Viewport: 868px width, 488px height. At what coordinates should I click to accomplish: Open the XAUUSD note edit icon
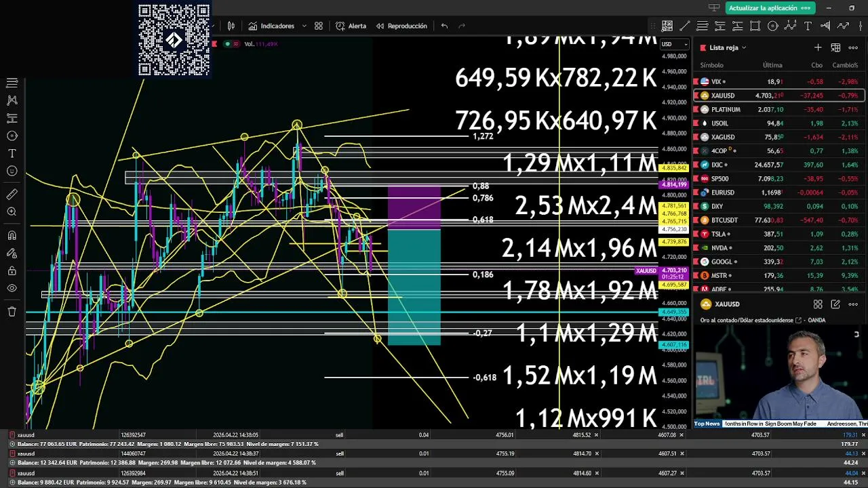pos(835,304)
